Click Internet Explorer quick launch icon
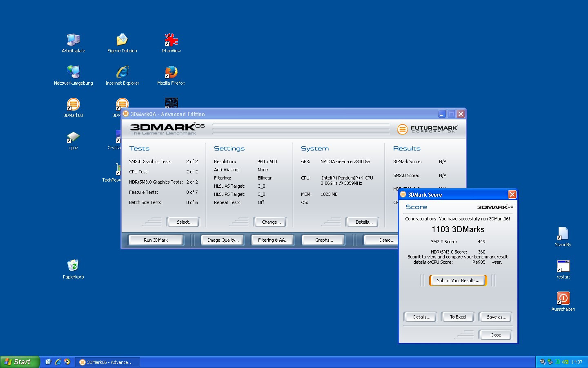Image resolution: width=588 pixels, height=368 pixels. (58, 362)
